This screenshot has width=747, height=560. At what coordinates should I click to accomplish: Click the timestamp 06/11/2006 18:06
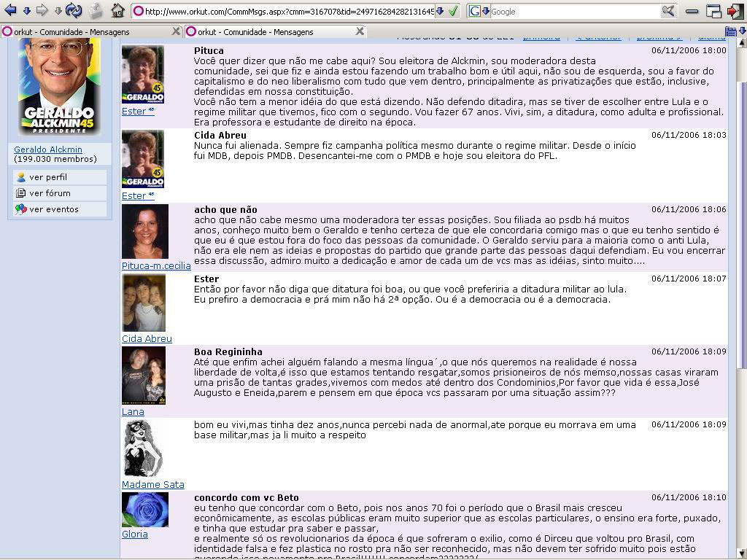(x=689, y=209)
